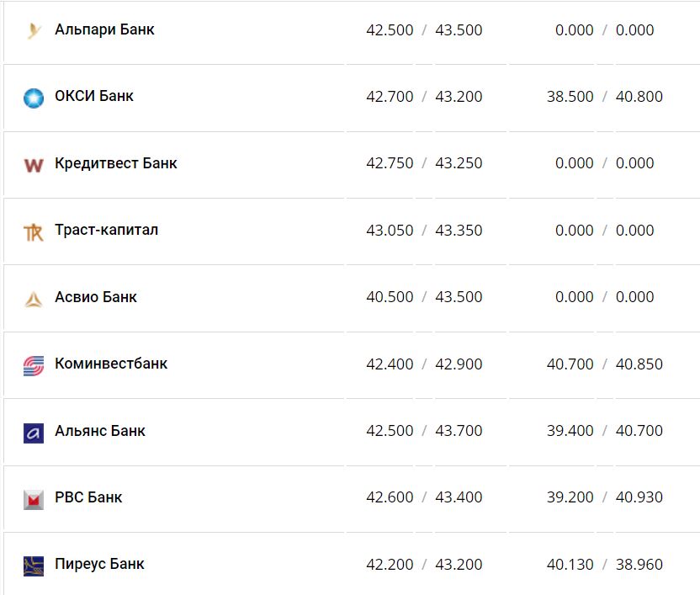
Task: Click the Пиреус Банк logo icon
Action: (34, 565)
